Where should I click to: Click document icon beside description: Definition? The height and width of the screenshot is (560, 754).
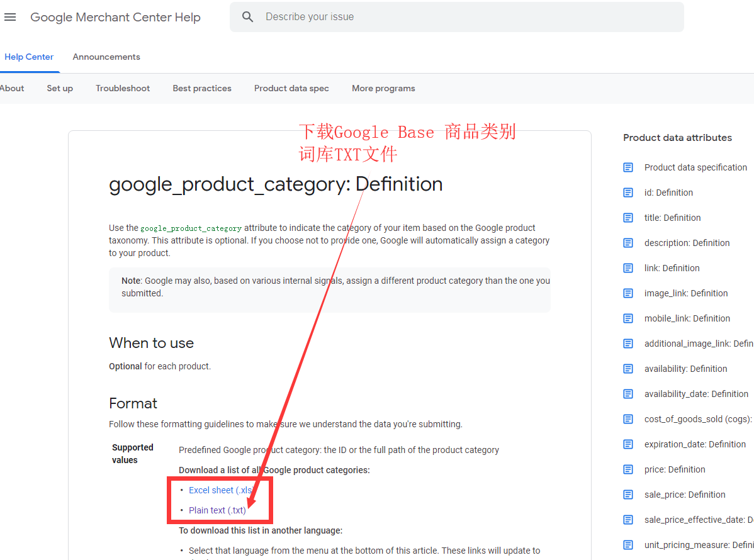(x=628, y=243)
